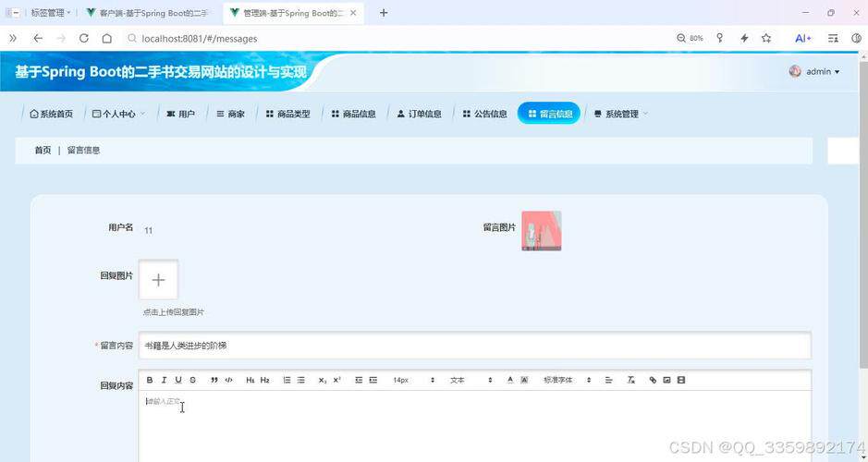Open the 标准字体 font family dropdown
Screen dimensions: 868x462
[567, 380]
